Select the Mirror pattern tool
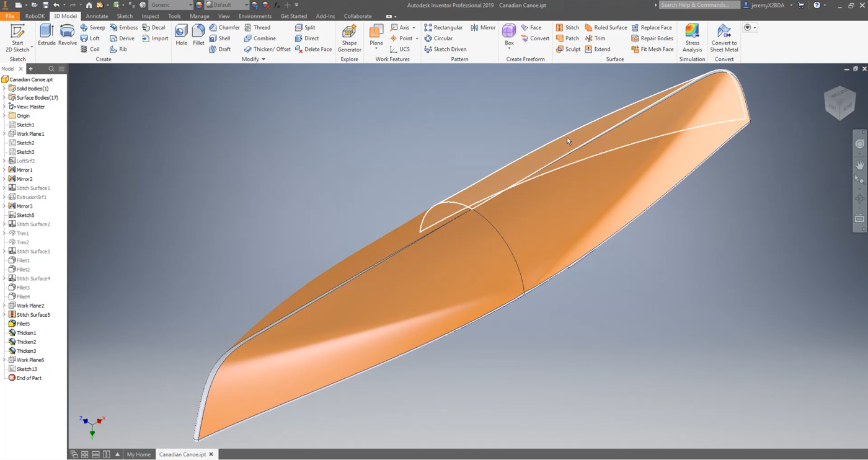 pyautogui.click(x=483, y=27)
